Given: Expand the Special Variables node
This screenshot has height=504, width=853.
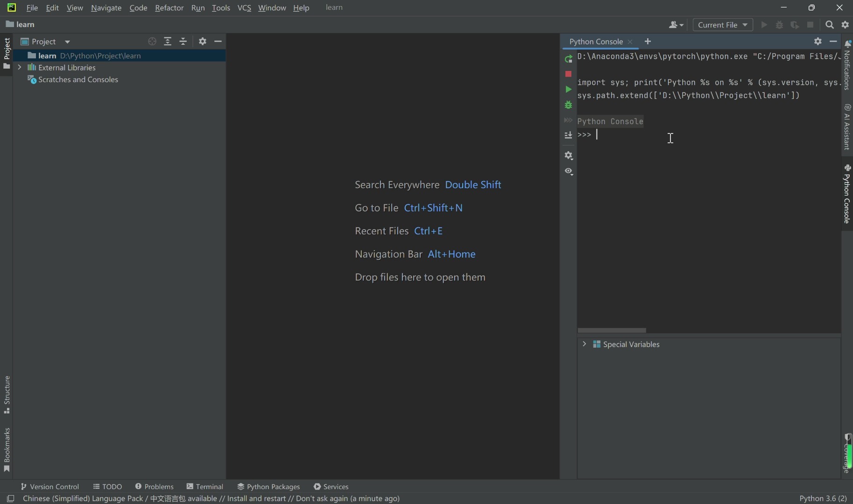Looking at the screenshot, I should [584, 344].
